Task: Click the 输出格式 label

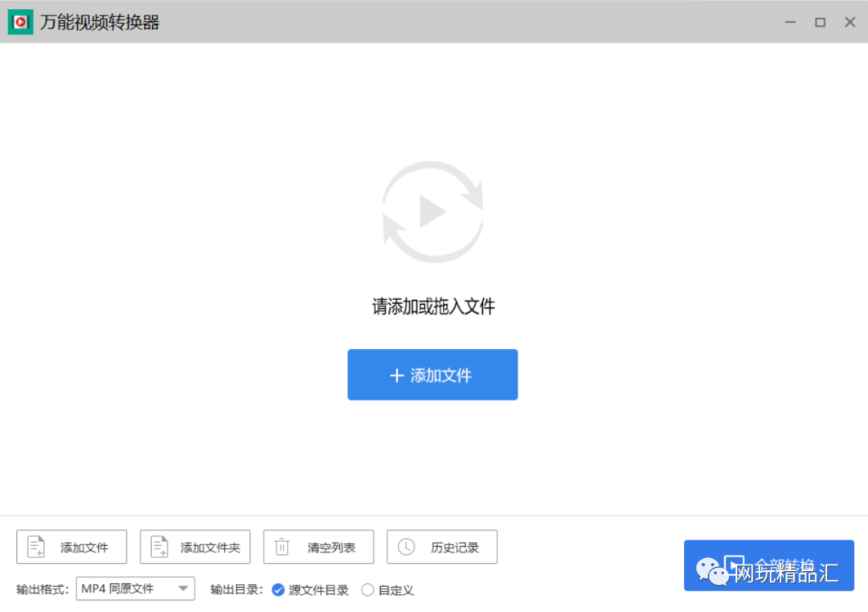Action: click(x=42, y=589)
